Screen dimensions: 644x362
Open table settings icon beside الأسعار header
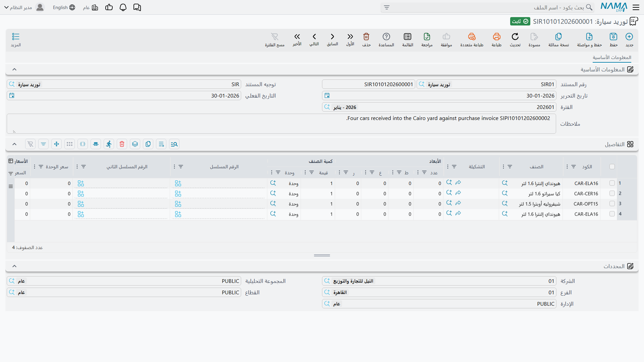tap(11, 161)
